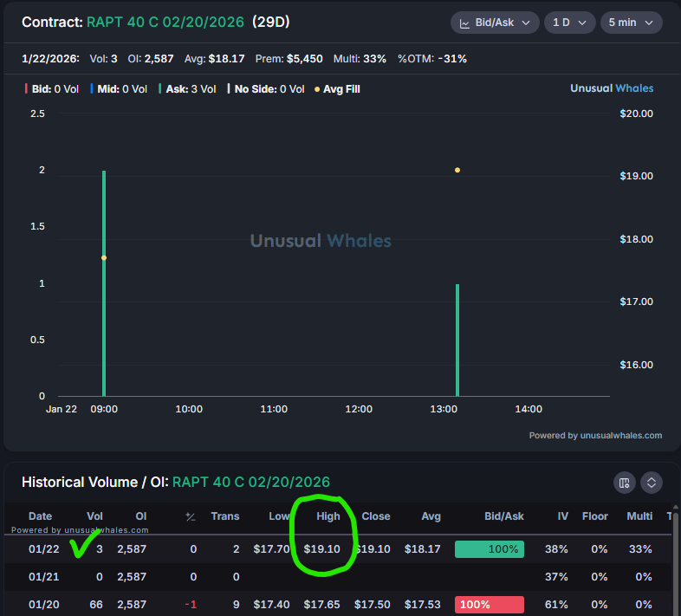Toggle the Bid volume legend item

[52, 89]
